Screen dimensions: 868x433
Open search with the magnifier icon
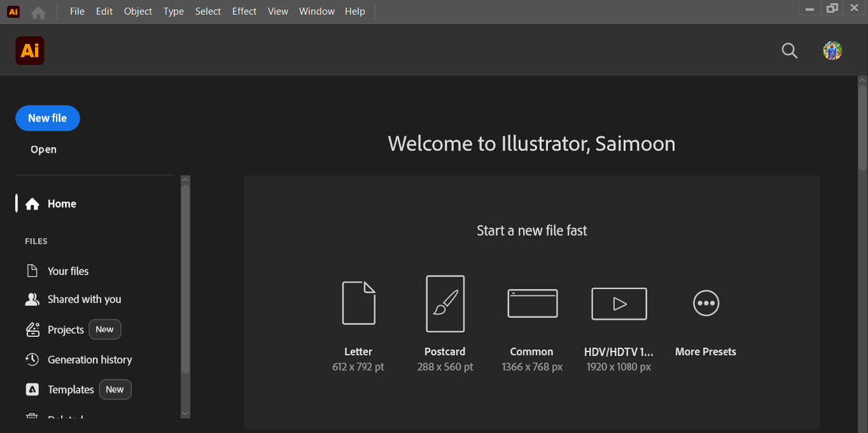790,51
